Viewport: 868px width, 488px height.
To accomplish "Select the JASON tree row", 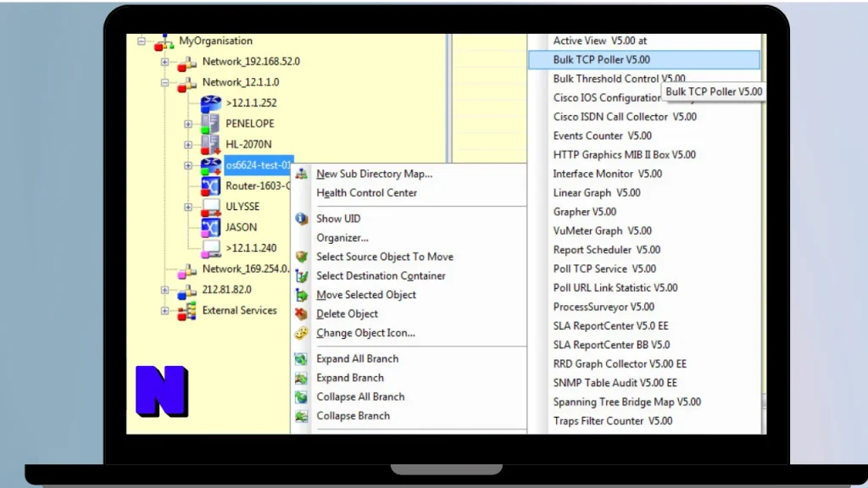I will 241,227.
